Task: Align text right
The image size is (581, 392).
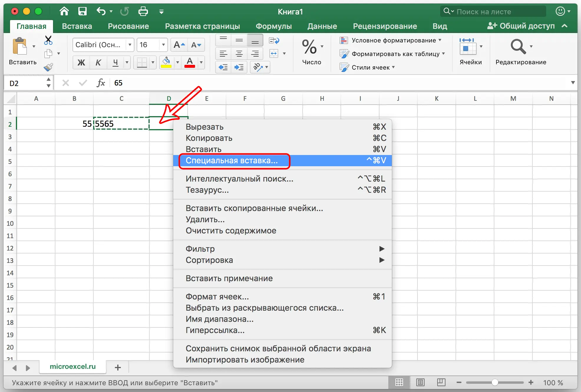Action: [255, 54]
